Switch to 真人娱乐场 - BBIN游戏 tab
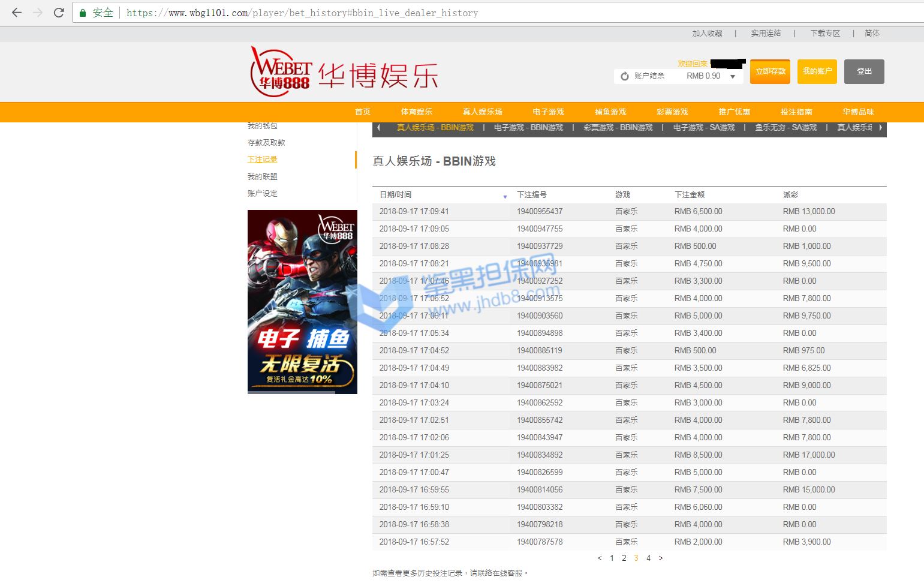 pyautogui.click(x=435, y=128)
